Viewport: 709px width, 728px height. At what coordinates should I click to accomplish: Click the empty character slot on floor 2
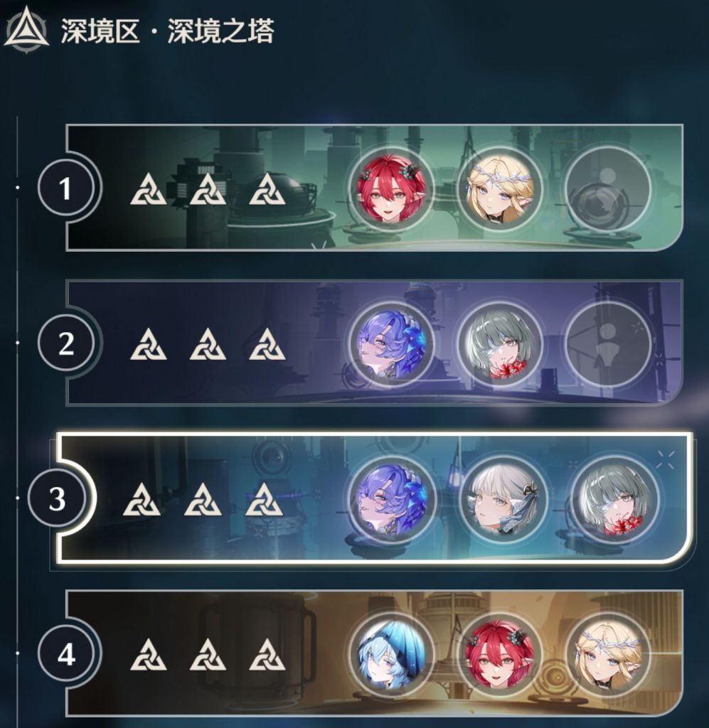coord(608,345)
